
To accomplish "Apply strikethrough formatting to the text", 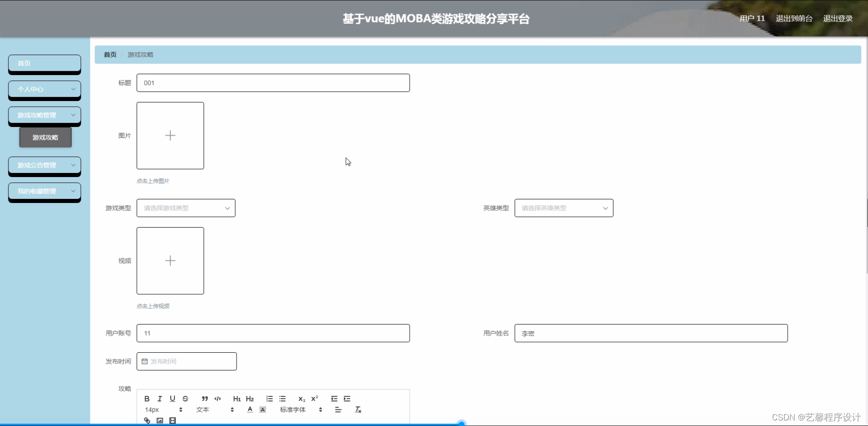I will 185,399.
